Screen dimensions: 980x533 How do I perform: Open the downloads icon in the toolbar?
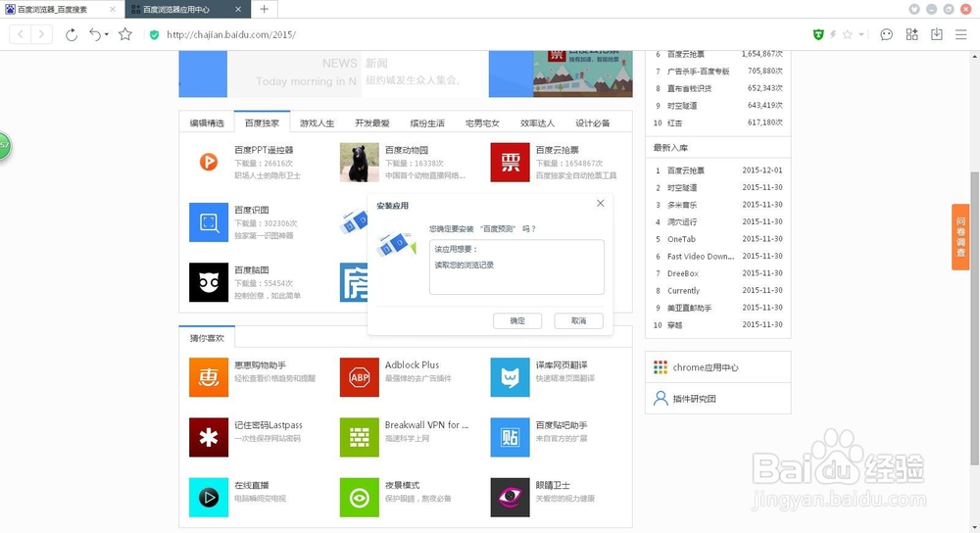point(936,34)
